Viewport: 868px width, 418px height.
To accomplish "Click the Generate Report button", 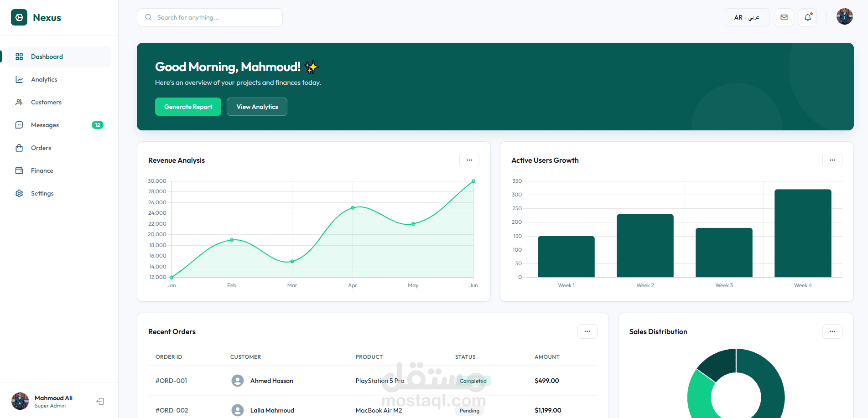I will [188, 107].
